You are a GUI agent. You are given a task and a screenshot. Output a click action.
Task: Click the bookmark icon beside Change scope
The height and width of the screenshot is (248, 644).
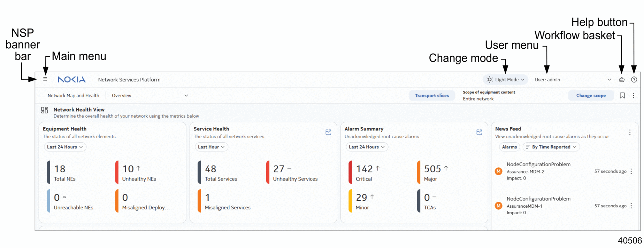[x=622, y=96]
